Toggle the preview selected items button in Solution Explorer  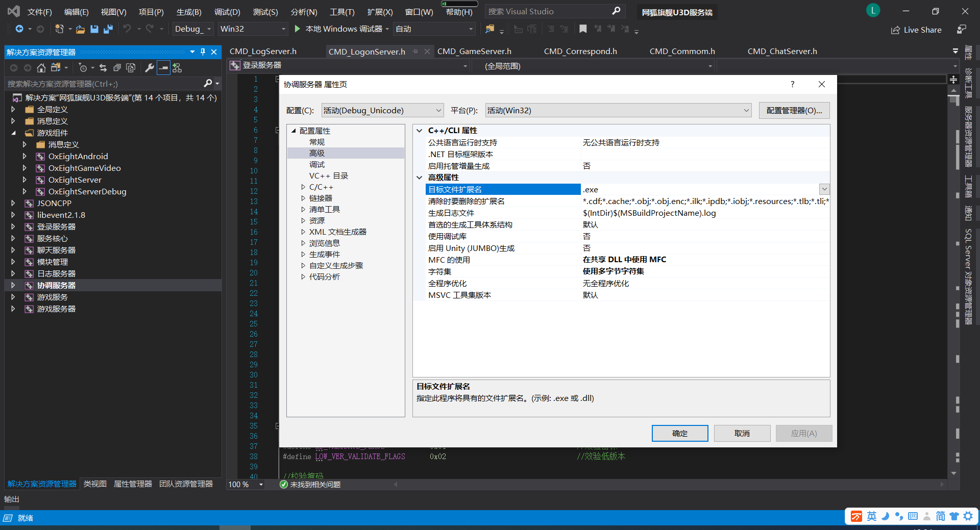(163, 68)
